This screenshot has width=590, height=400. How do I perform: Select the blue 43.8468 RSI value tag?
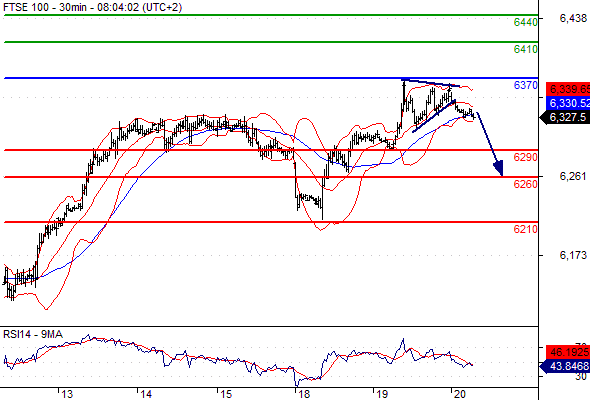coord(565,366)
